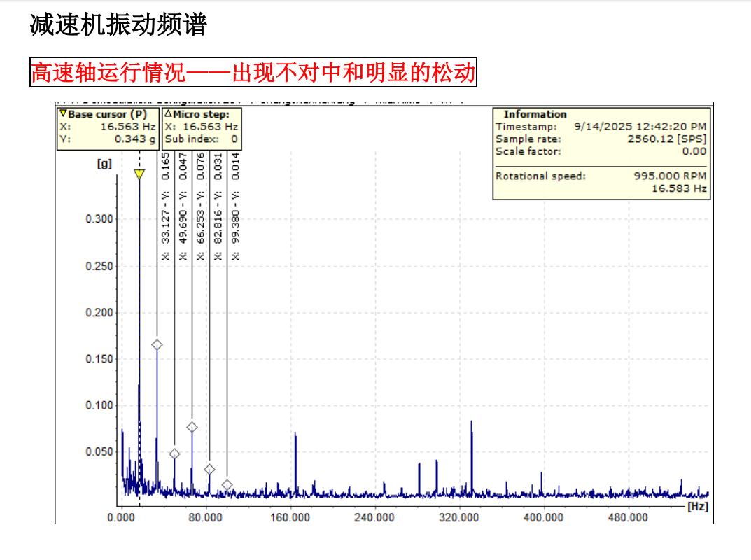Click the yellow triangle icon in Base cursor header
This screenshot has height=560, width=751.
[63, 114]
